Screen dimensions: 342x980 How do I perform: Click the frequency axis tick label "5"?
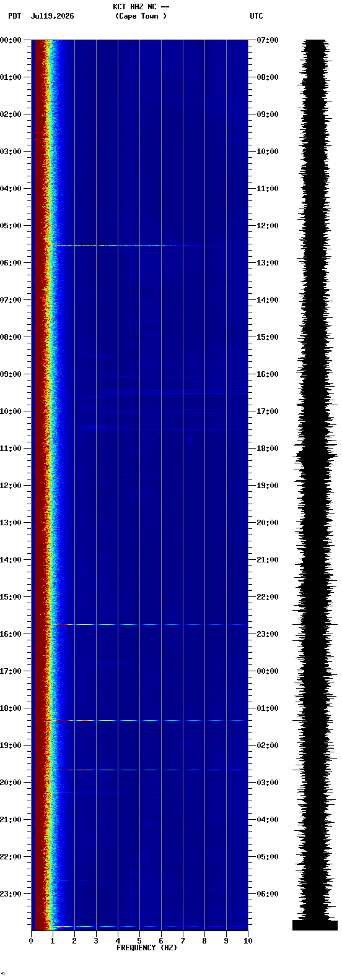pos(139,941)
